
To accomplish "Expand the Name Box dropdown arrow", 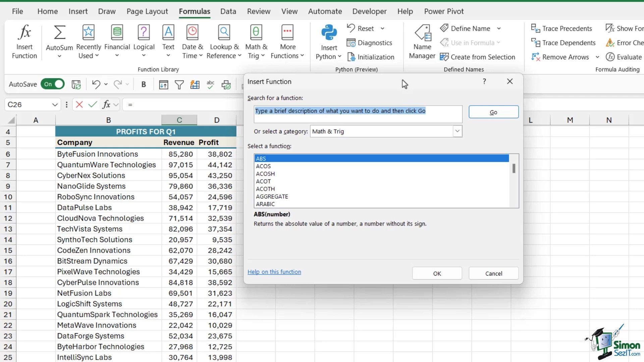I will 55,105.
